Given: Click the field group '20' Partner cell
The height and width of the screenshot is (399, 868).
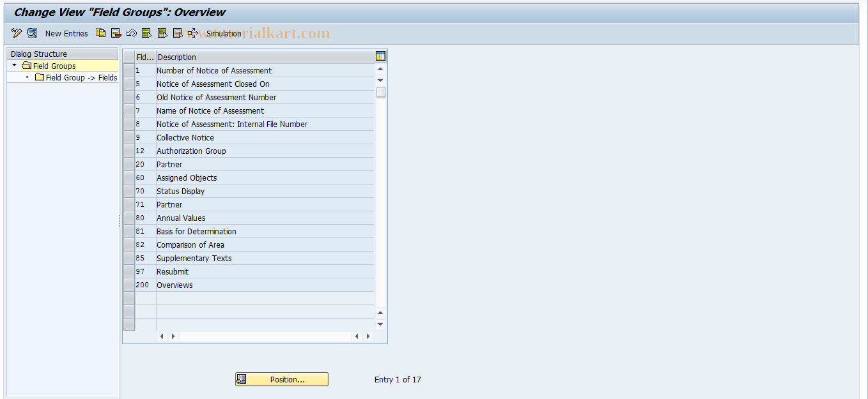Looking at the screenshot, I should pyautogui.click(x=145, y=164).
